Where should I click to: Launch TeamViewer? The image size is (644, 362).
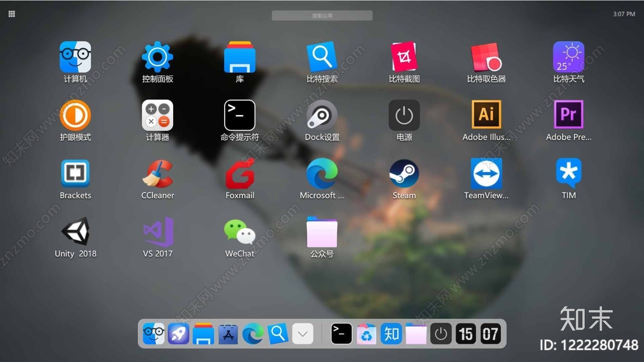click(x=486, y=173)
